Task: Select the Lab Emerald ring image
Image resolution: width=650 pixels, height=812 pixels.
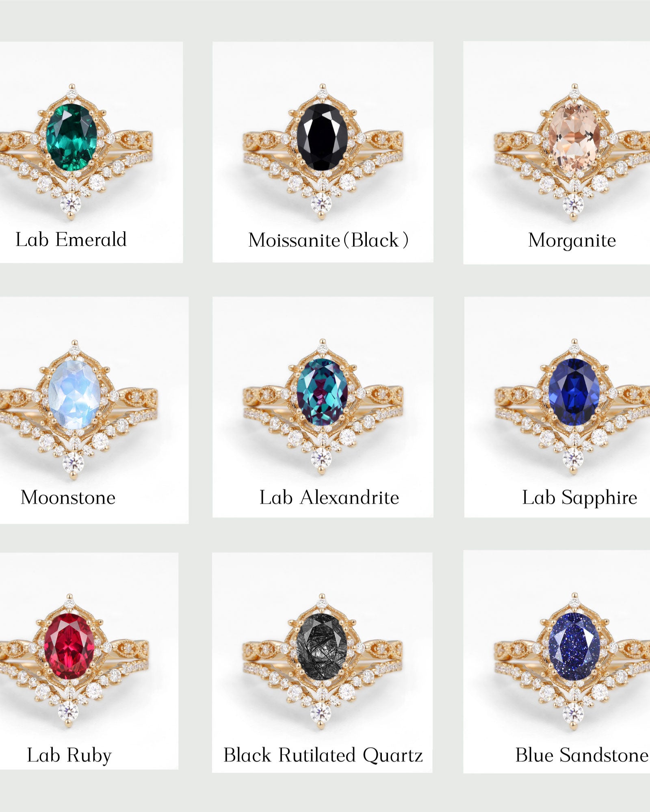Action: 75,151
